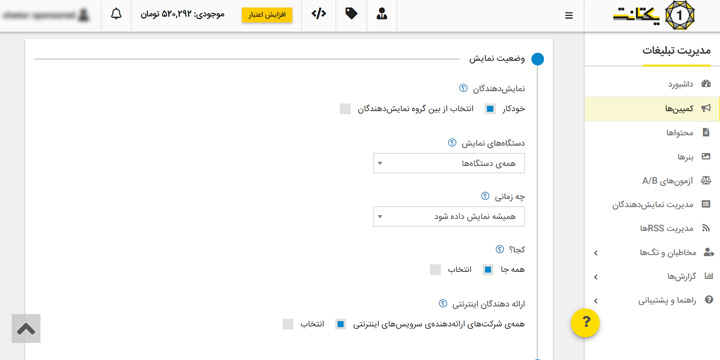The image size is (720, 360).
Task: Select the انتخاب option under ارائه دهندگان اینترنتی
Action: 288,324
